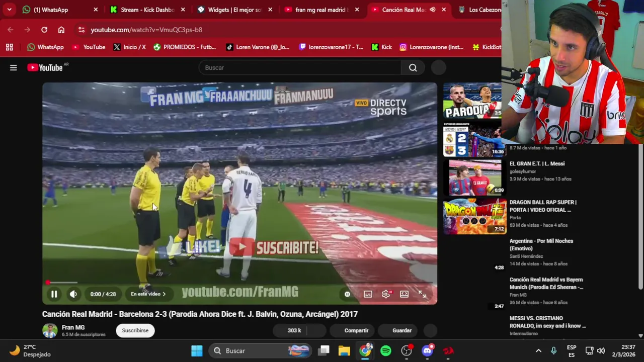The image size is (644, 362).
Task: Go to browser home page
Action: [61, 30]
